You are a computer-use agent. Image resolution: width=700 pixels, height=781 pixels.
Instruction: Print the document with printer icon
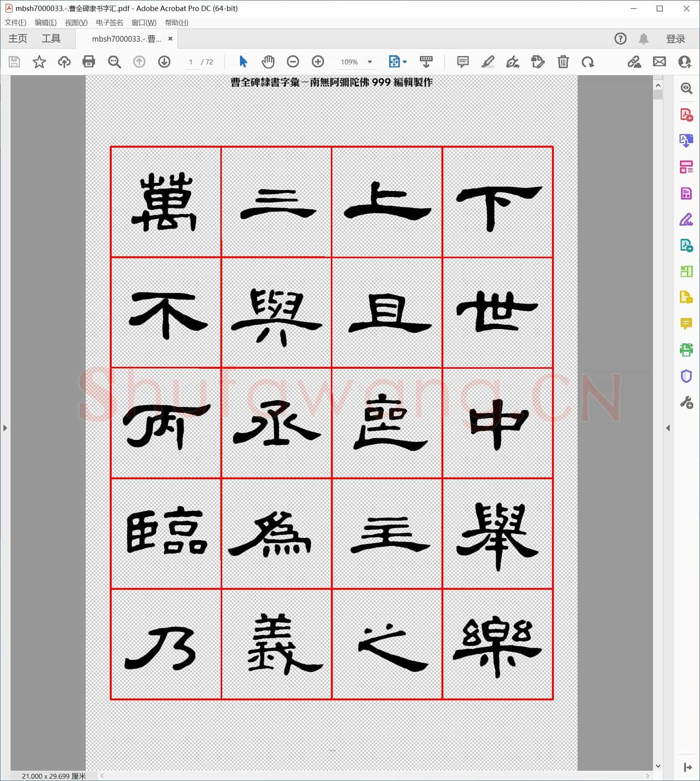tap(89, 62)
